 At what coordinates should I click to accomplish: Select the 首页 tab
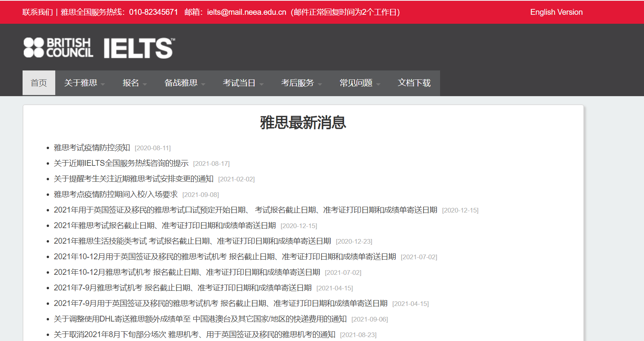click(39, 83)
